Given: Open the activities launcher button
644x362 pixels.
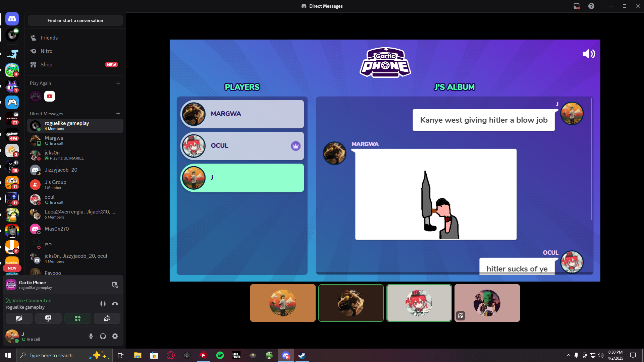Looking at the screenshot, I should (x=77, y=318).
